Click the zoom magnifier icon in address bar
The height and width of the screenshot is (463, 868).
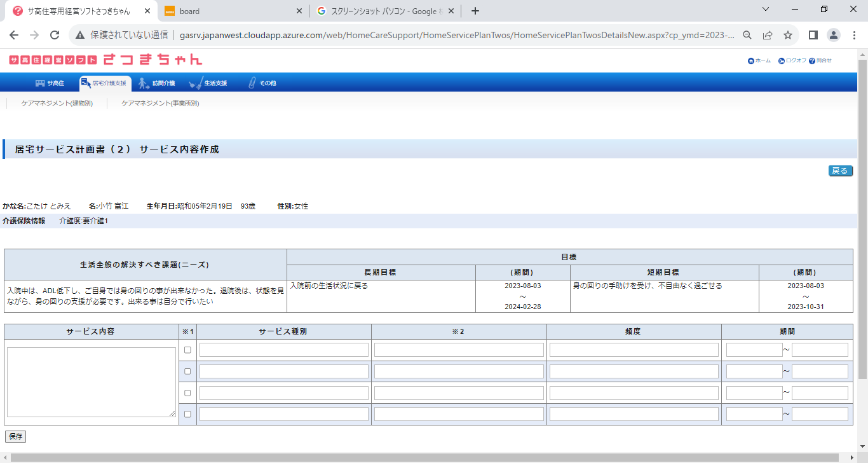747,35
